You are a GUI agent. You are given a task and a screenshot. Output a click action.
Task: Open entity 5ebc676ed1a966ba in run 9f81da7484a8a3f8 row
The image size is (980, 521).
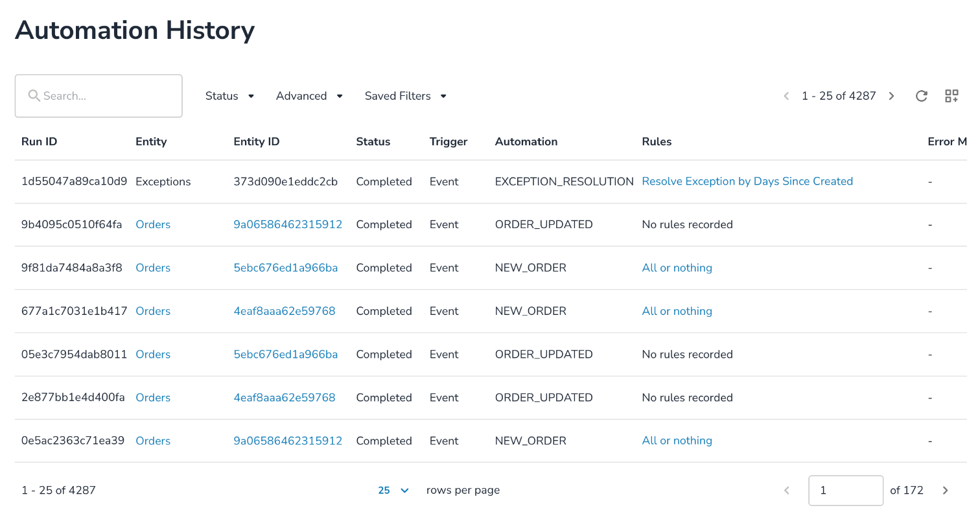pos(286,268)
